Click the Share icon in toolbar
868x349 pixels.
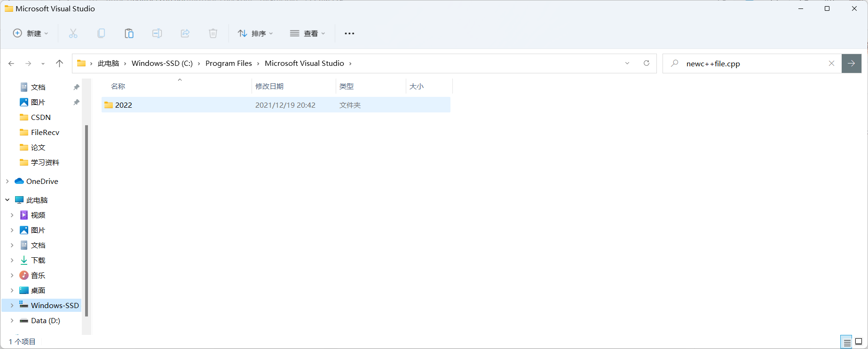click(185, 33)
